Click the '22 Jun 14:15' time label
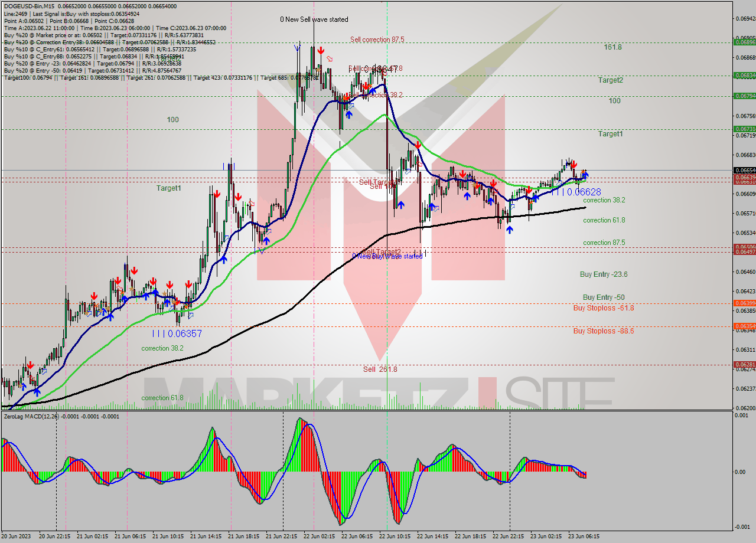The height and width of the screenshot is (543, 756). pos(433,537)
